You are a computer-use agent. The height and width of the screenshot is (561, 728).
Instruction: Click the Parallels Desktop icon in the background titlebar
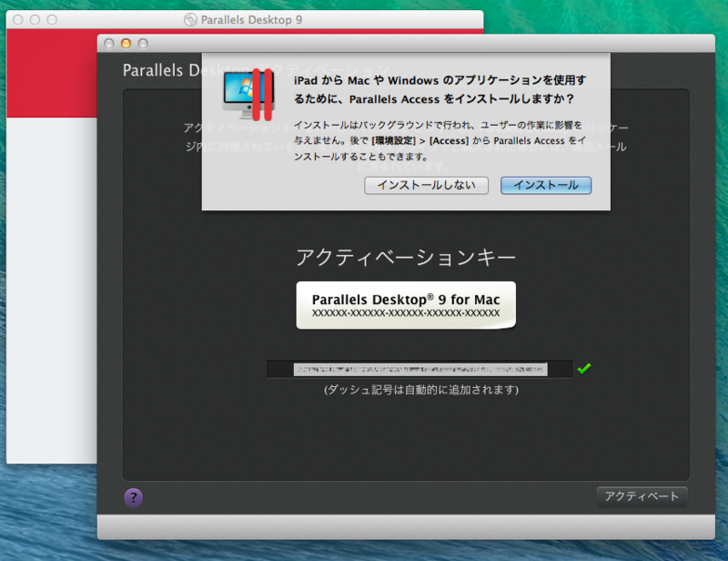[x=191, y=18]
